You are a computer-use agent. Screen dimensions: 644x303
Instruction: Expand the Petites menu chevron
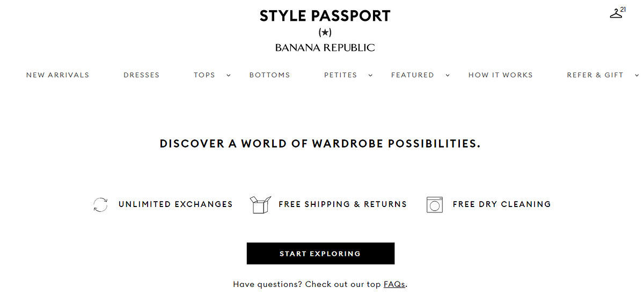coord(370,75)
